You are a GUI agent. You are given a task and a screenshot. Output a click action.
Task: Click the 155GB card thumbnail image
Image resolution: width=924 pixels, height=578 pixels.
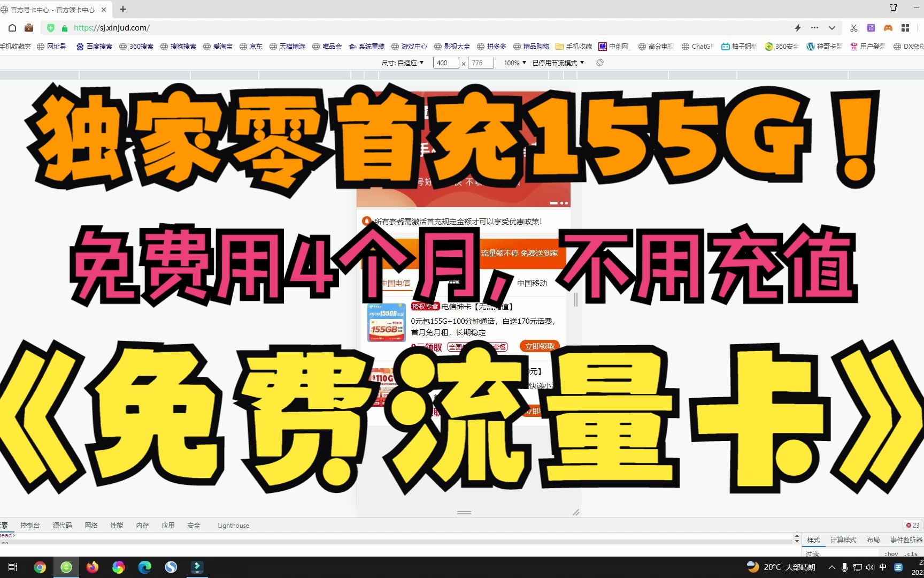pyautogui.click(x=387, y=323)
